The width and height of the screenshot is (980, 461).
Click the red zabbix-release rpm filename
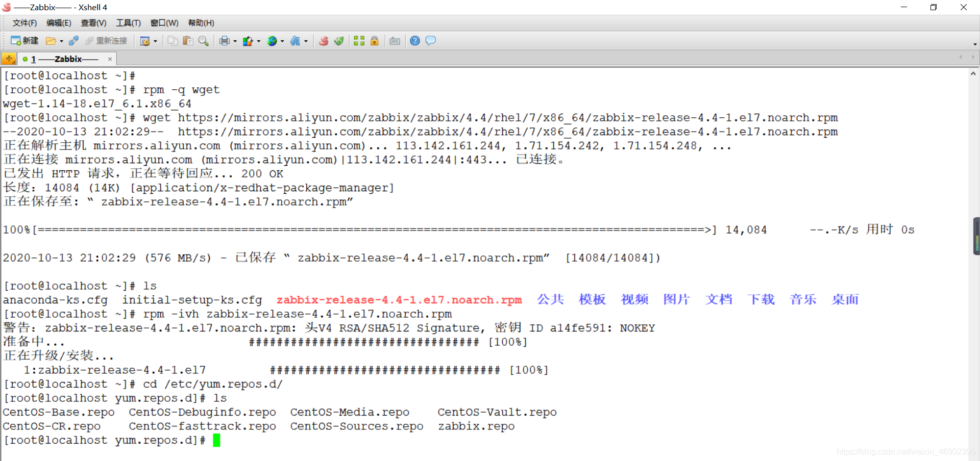(x=399, y=300)
